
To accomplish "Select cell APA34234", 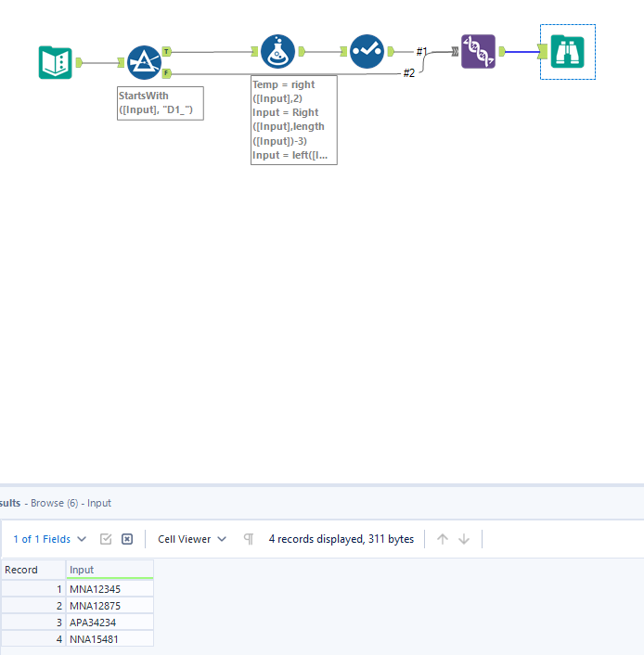I will [x=109, y=623].
